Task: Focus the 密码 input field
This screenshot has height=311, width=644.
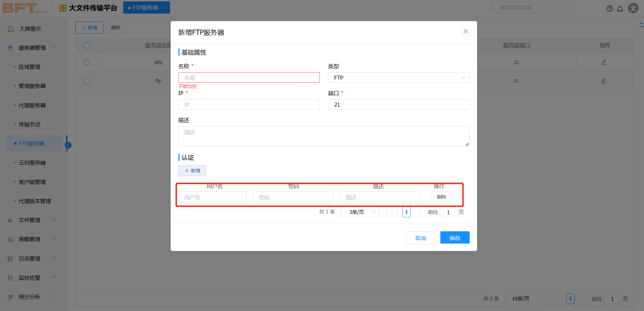Action: [293, 197]
